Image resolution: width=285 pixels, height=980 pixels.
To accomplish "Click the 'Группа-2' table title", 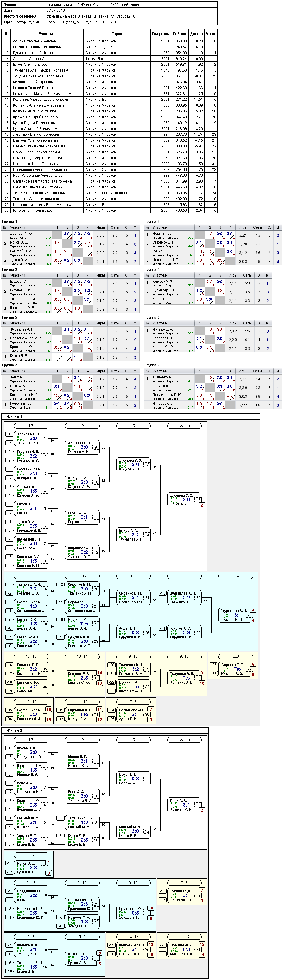I will pos(152,221).
